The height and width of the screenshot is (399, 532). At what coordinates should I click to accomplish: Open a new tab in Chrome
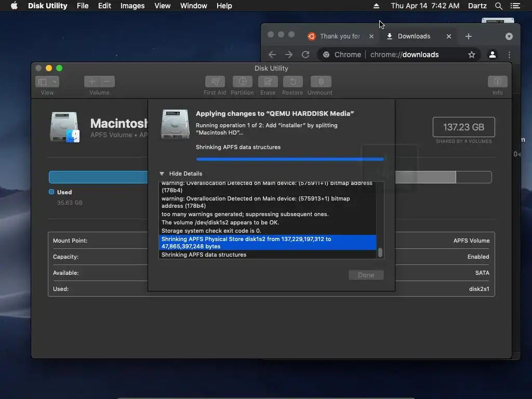(469, 36)
